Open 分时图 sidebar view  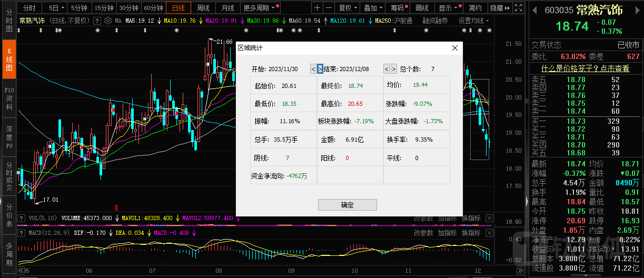8,21
